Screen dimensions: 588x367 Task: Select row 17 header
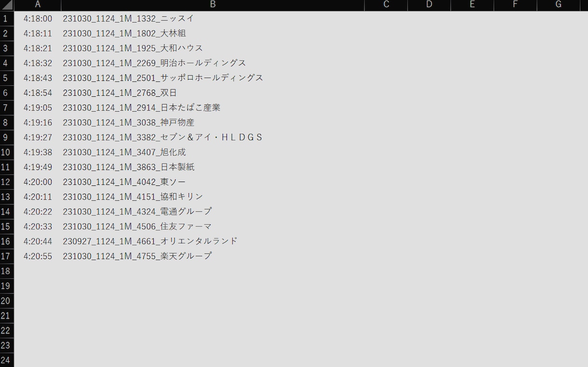pos(7,256)
